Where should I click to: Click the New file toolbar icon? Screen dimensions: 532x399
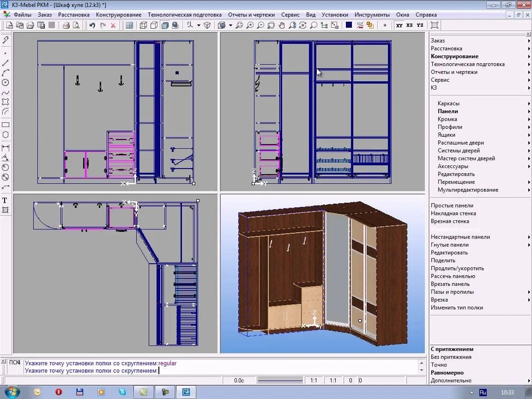10,25
